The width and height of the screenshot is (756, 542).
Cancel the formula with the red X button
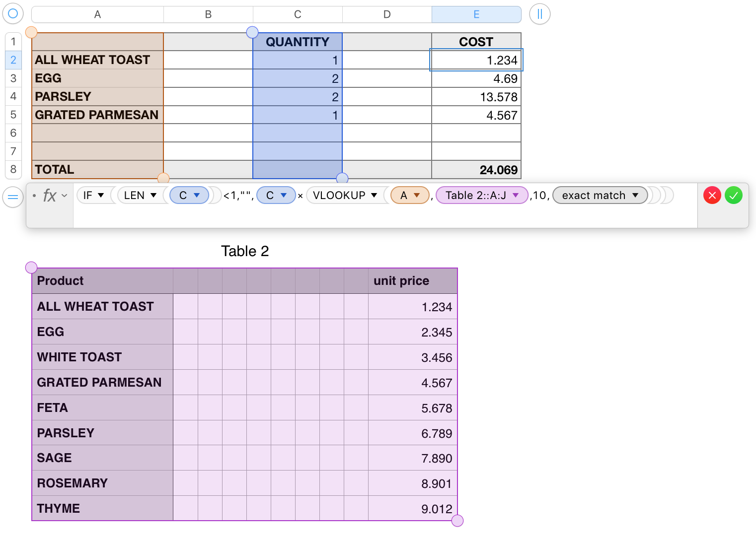tap(712, 196)
